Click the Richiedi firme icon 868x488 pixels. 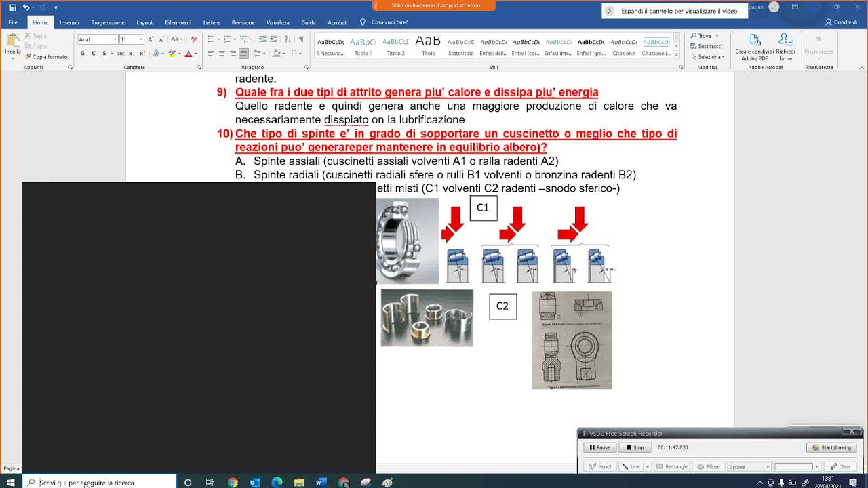[x=785, y=47]
